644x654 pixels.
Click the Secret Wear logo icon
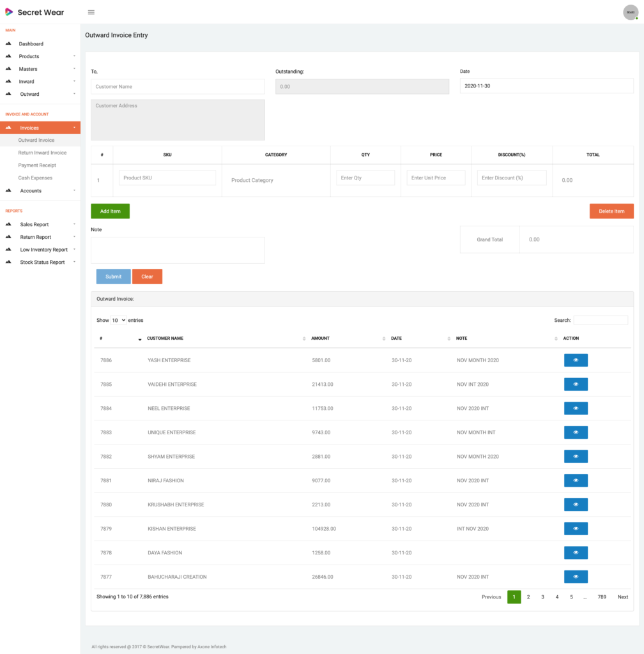tap(9, 12)
